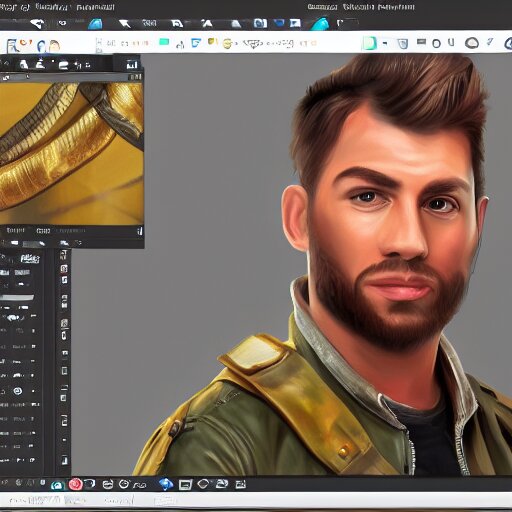Click the golden fabric reference image
Image resolution: width=512 pixels, height=512 pixels.
pyautogui.click(x=71, y=154)
